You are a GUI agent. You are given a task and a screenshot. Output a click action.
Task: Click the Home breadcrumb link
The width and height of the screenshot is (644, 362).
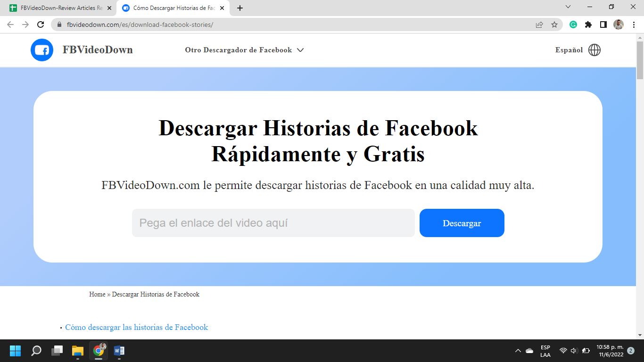click(97, 294)
